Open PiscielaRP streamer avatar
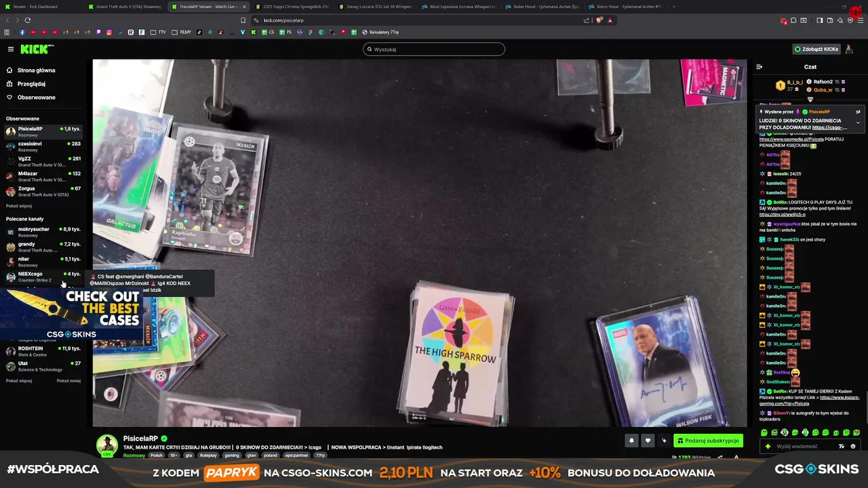This screenshot has height=488, width=868. 106,445
